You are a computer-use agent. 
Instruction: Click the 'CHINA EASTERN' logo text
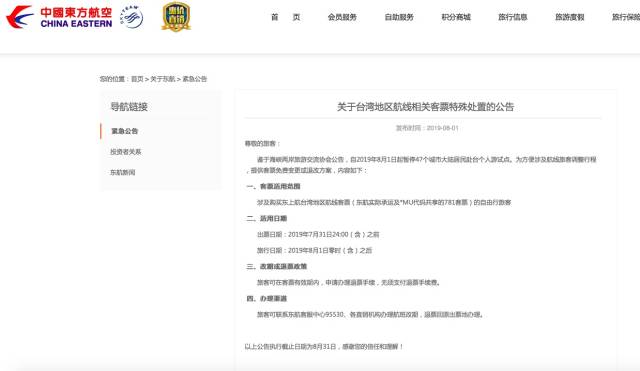[x=76, y=24]
